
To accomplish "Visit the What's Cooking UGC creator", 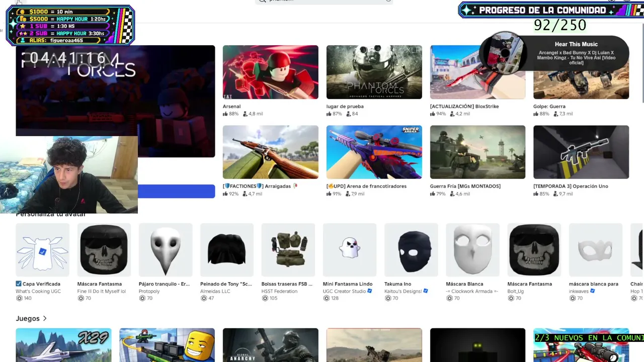I will tap(38, 291).
